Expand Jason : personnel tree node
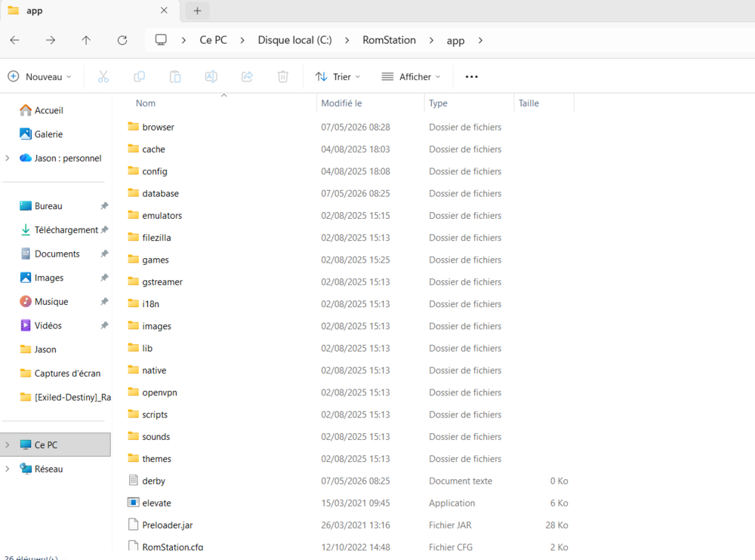This screenshot has width=755, height=560. coord(8,158)
